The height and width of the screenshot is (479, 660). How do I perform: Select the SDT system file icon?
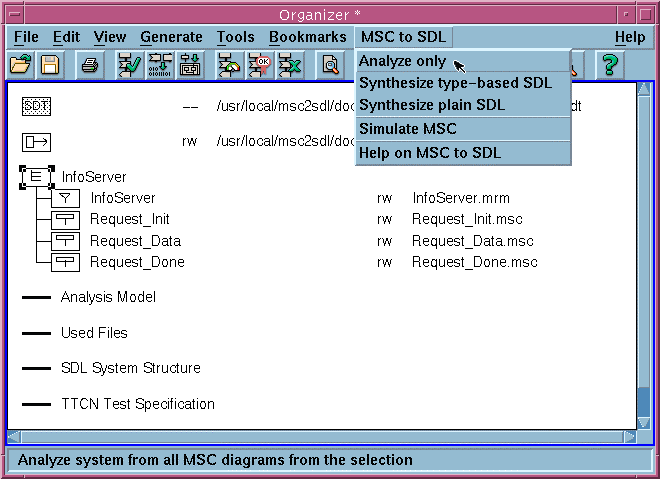tap(36, 106)
